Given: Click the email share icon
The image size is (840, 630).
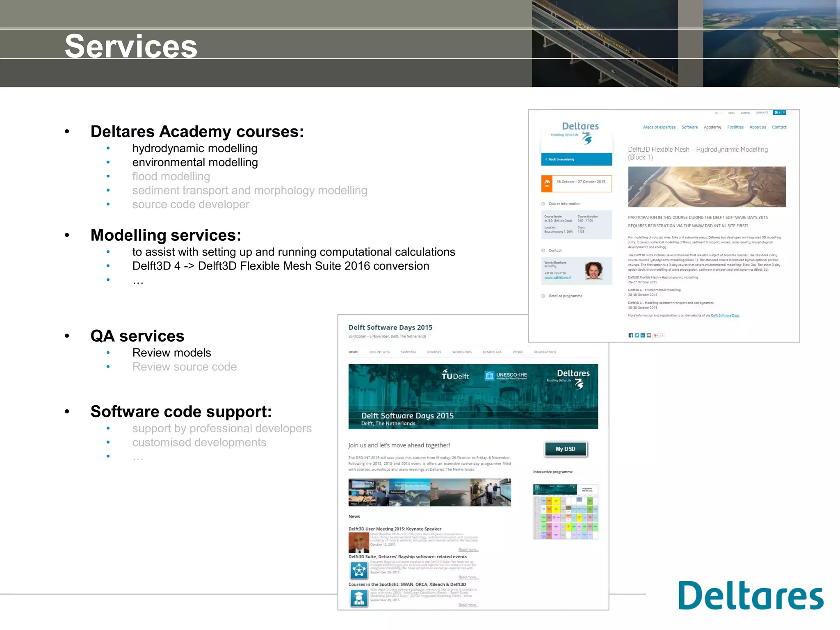Looking at the screenshot, I should pos(649,336).
